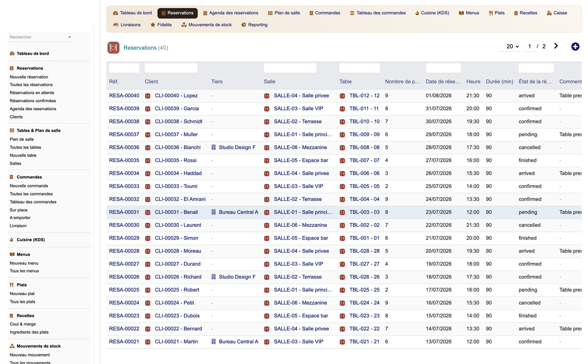Click the Client column filter field

(x=171, y=68)
